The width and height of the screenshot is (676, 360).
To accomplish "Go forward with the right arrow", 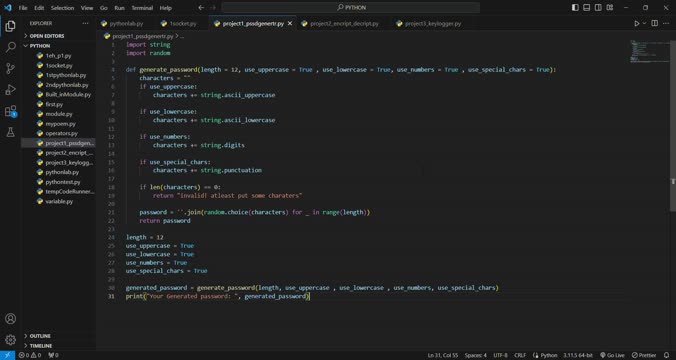I will (213, 8).
